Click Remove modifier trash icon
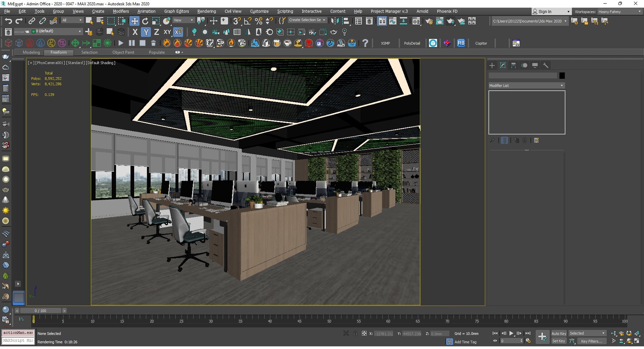 point(525,140)
